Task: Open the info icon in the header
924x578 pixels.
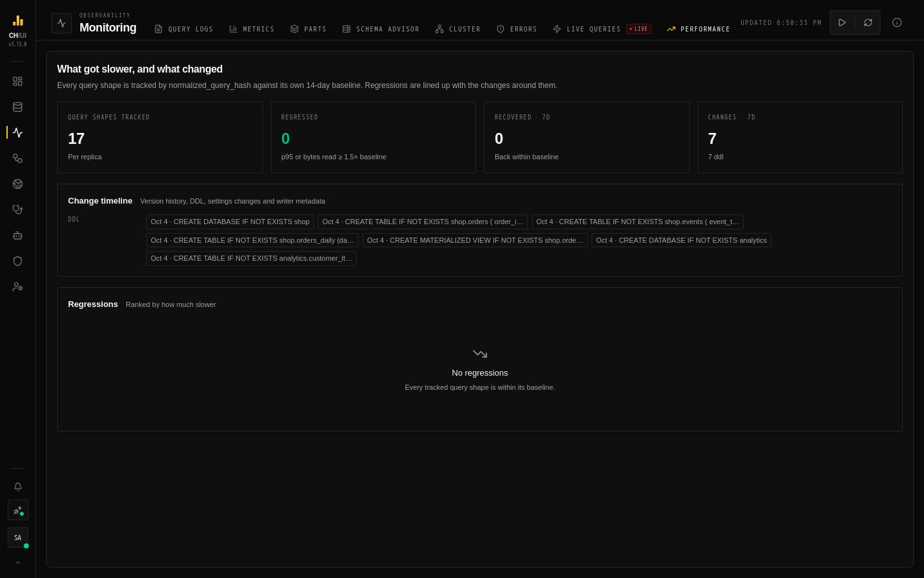Action: point(897,22)
